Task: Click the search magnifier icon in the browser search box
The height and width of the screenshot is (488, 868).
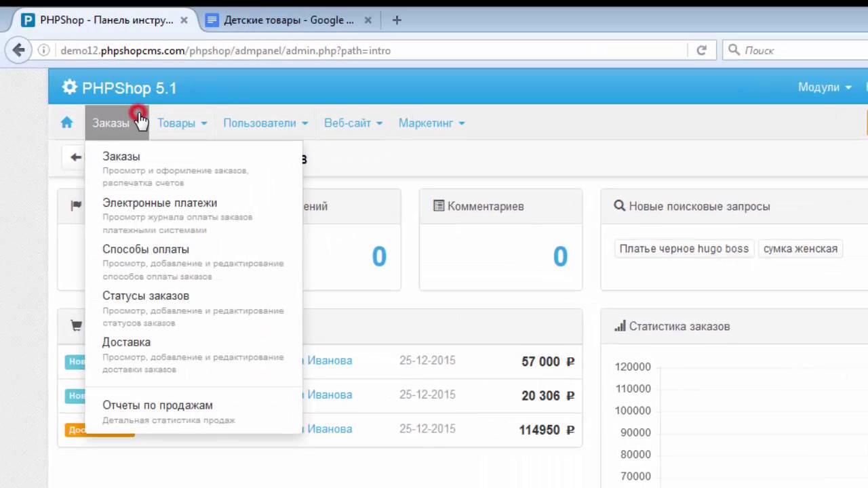Action: tap(734, 50)
